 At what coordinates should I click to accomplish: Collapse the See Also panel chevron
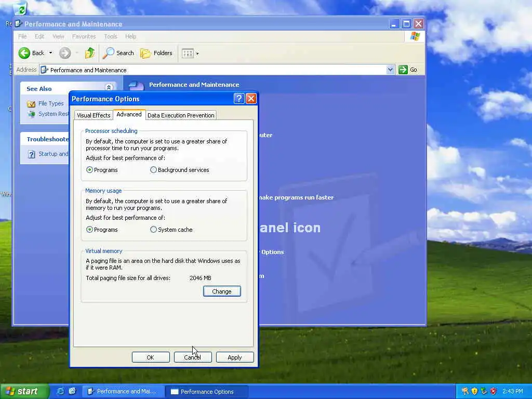click(x=109, y=87)
